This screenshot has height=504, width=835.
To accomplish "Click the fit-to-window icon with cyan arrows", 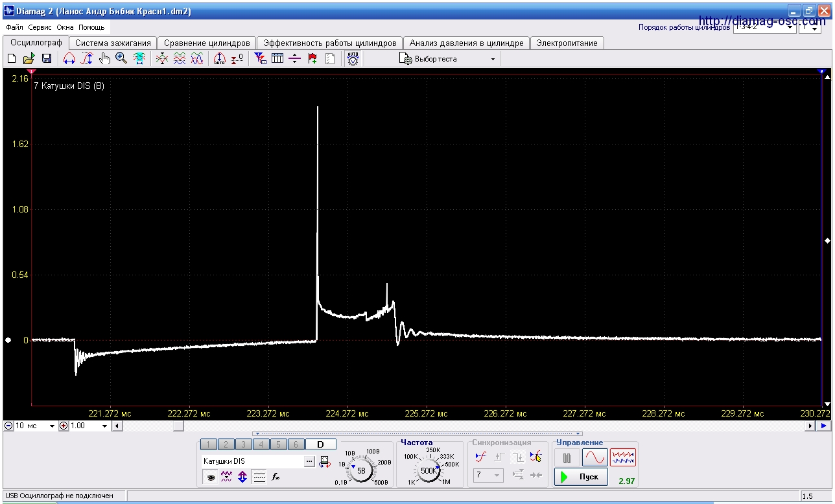I will tap(139, 59).
